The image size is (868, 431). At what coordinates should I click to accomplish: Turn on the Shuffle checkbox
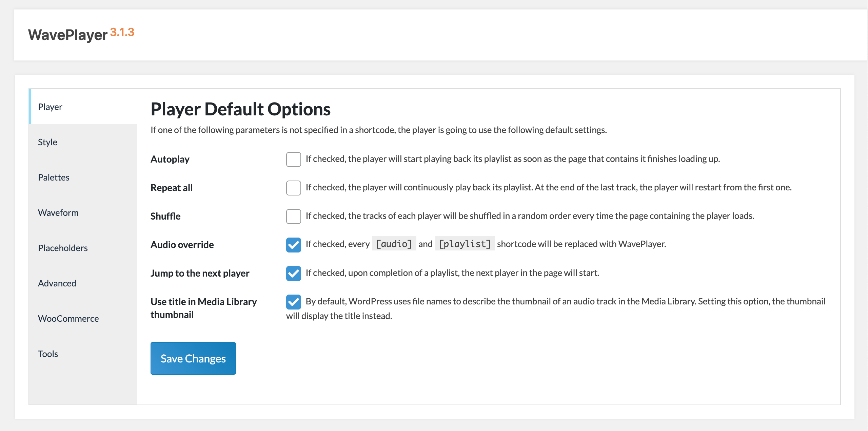[293, 217]
